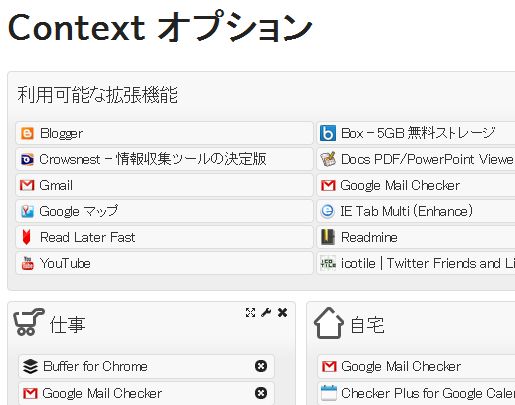Open 仕事 context settings via wrench icon
Viewport: 515px width, 405px height.
pos(266,313)
